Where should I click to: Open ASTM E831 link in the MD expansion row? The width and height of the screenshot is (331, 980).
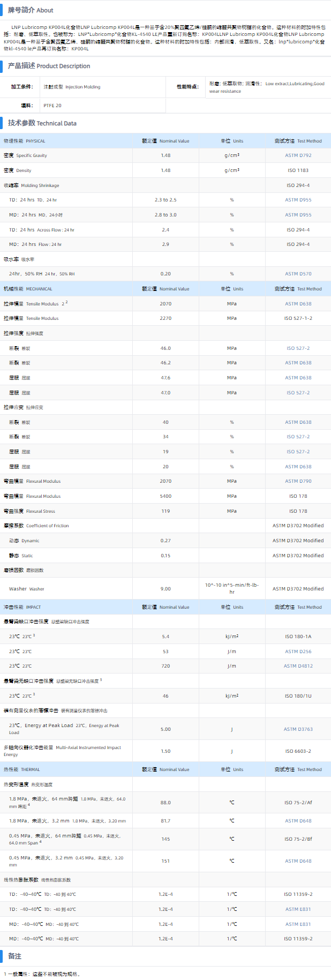pyautogui.click(x=298, y=924)
